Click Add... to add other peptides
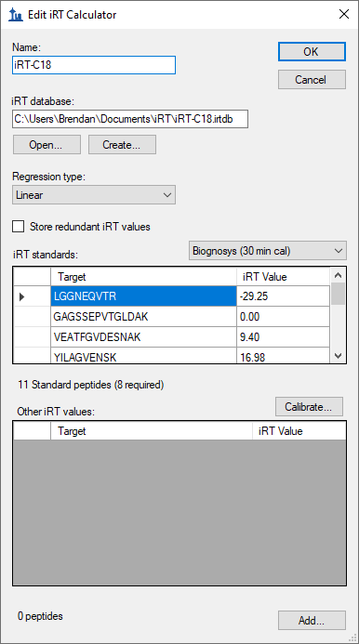359x644 pixels. [312, 620]
